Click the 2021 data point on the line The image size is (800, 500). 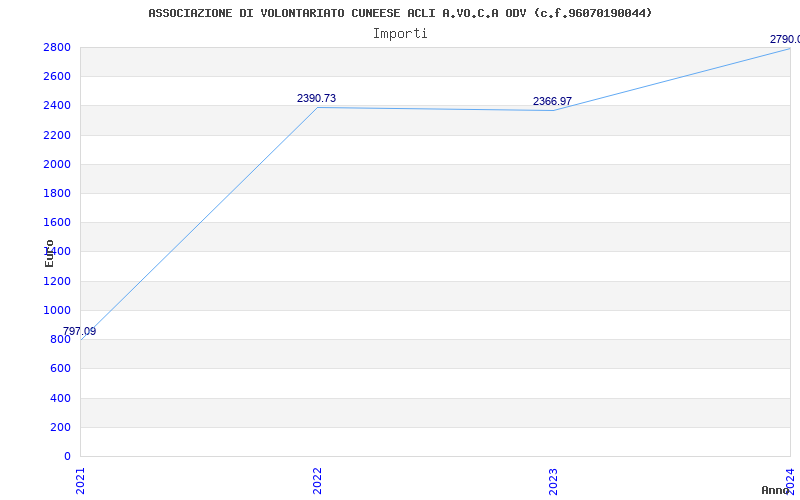click(81, 340)
